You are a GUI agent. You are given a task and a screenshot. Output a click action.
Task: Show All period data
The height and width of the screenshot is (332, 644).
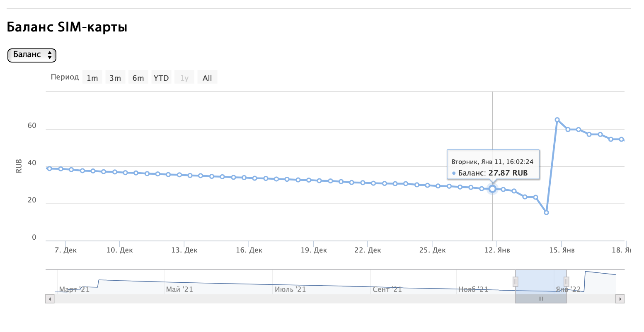(x=207, y=78)
